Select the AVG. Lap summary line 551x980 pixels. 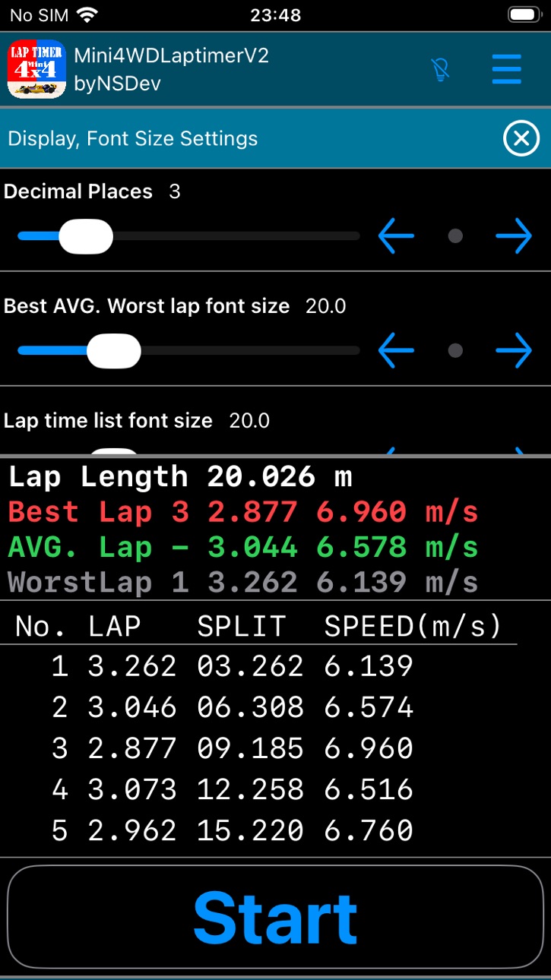[243, 547]
